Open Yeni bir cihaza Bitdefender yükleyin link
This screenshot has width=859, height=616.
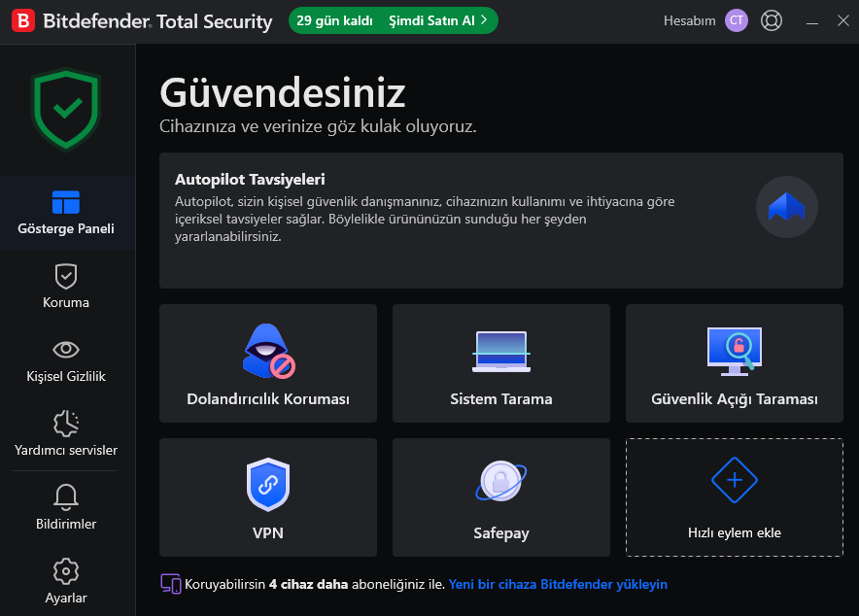[558, 584]
